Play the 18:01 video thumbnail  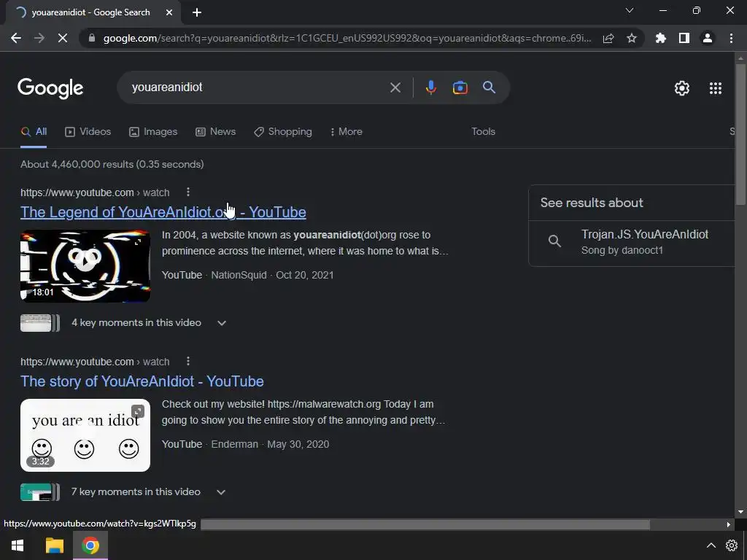point(85,266)
